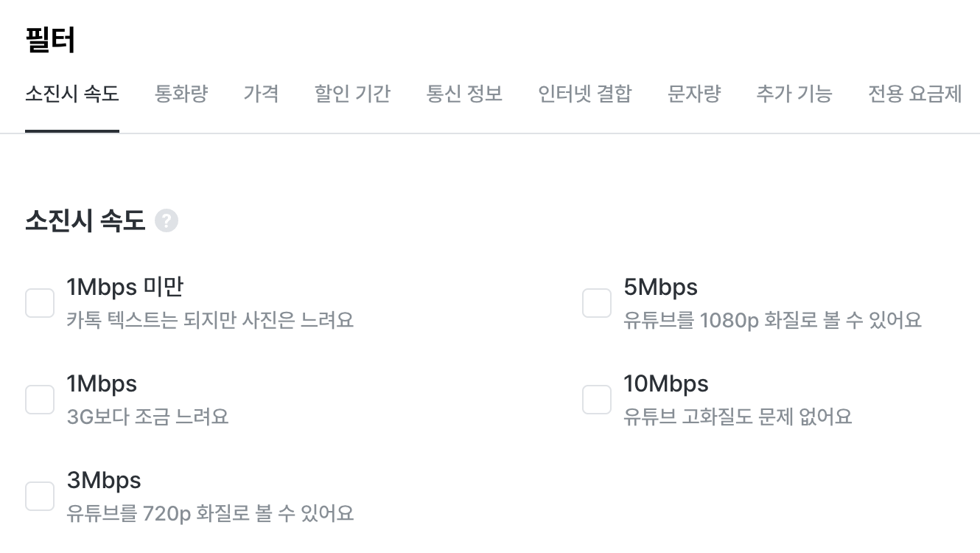Check the 1Mbps speed option
Screen dimensions: 980x553
(40, 400)
